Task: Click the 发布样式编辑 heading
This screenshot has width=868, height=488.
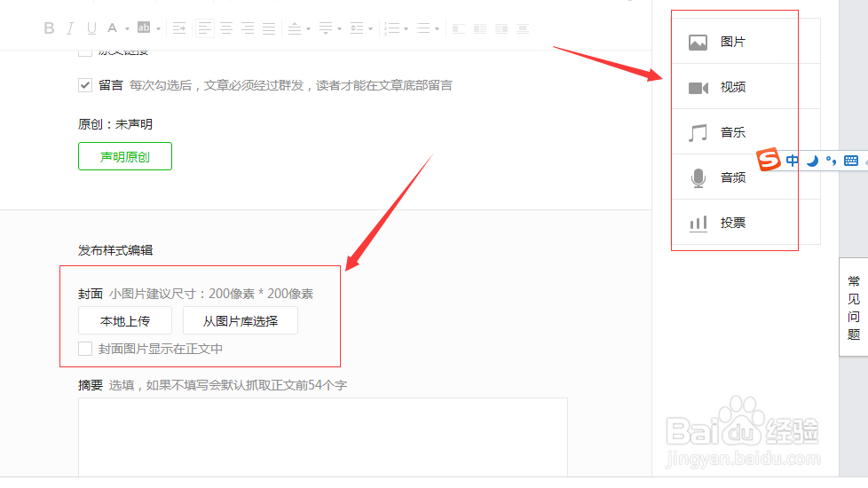Action: [115, 250]
